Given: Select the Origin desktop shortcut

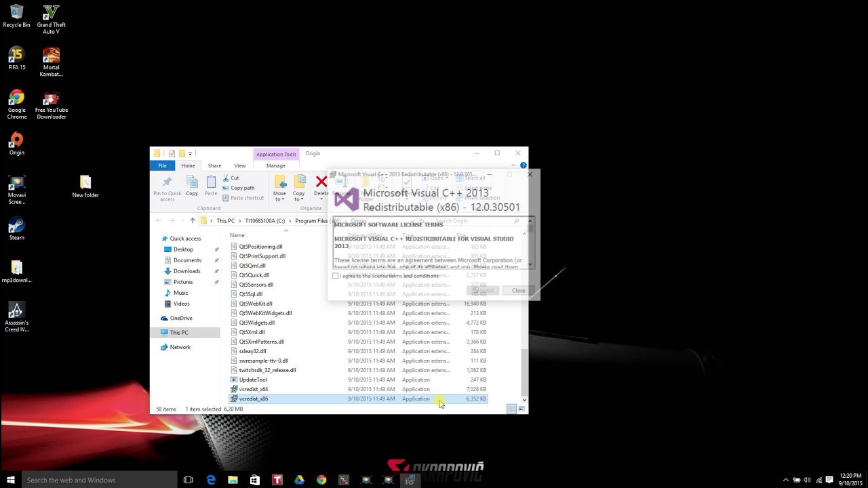Looking at the screenshot, I should [16, 144].
